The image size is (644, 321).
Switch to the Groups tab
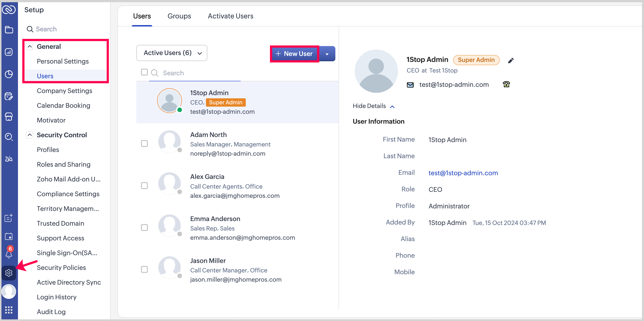[x=179, y=16]
